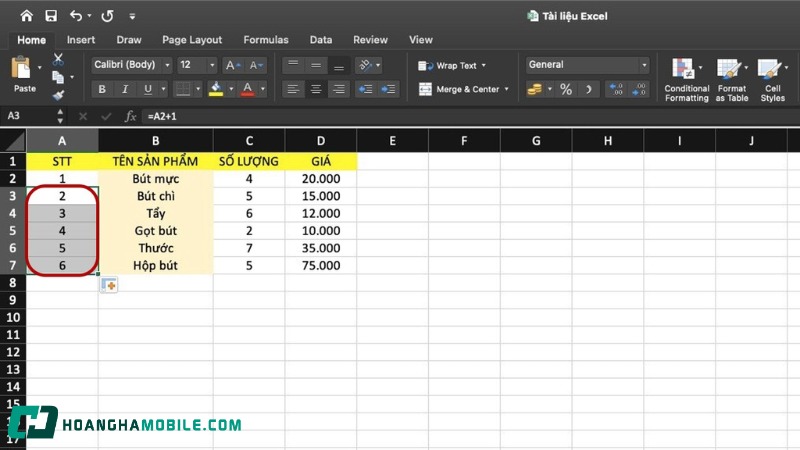Cut selection with the scissors icon
The height and width of the screenshot is (450, 800).
[x=58, y=59]
